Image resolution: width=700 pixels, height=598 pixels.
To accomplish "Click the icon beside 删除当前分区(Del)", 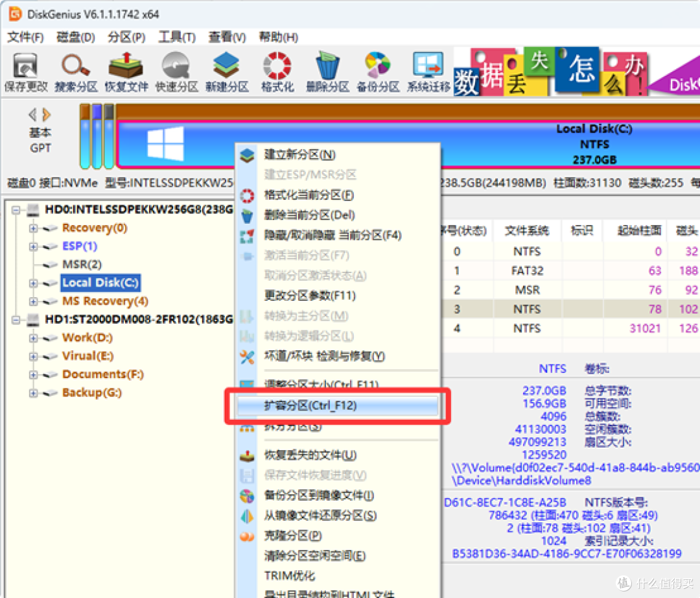I will pos(247,216).
